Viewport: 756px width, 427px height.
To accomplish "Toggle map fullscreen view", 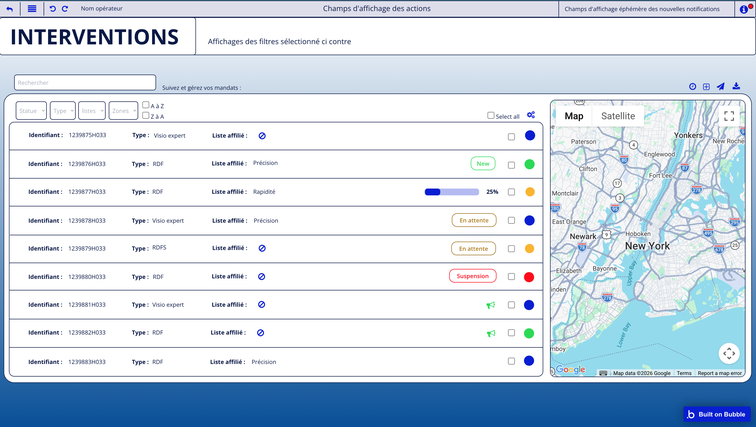I will (729, 116).
